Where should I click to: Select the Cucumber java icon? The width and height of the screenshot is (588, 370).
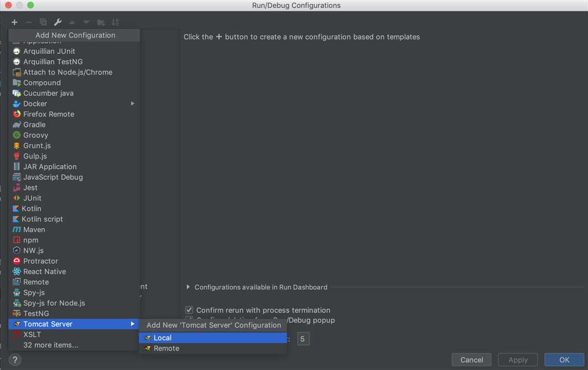17,93
